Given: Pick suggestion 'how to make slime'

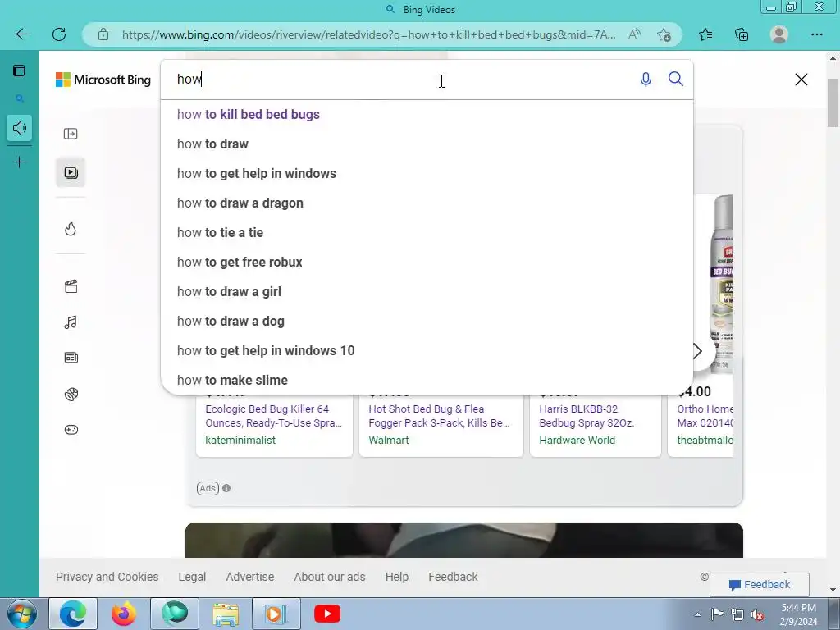Looking at the screenshot, I should (x=427, y=380).
